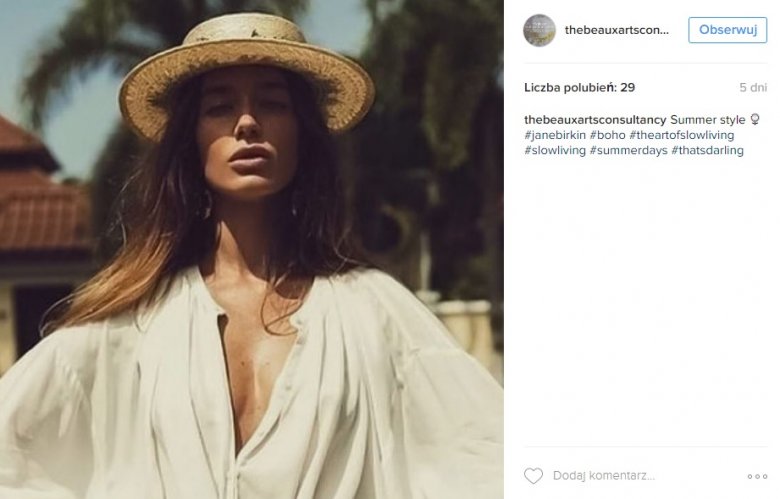The height and width of the screenshot is (499, 780).
Task: Open the 5 dni timestamp link
Action: point(754,88)
